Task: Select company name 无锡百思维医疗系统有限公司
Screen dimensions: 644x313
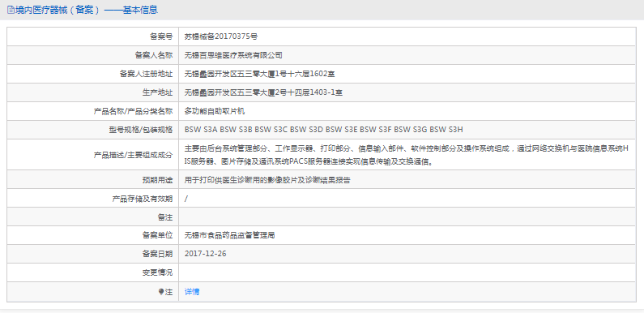Action: point(233,55)
